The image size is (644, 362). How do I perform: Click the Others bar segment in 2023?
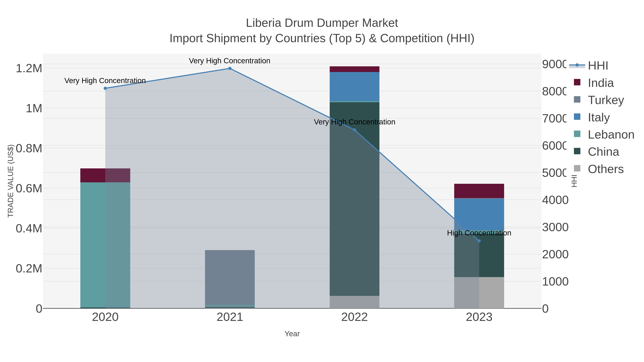point(479,292)
